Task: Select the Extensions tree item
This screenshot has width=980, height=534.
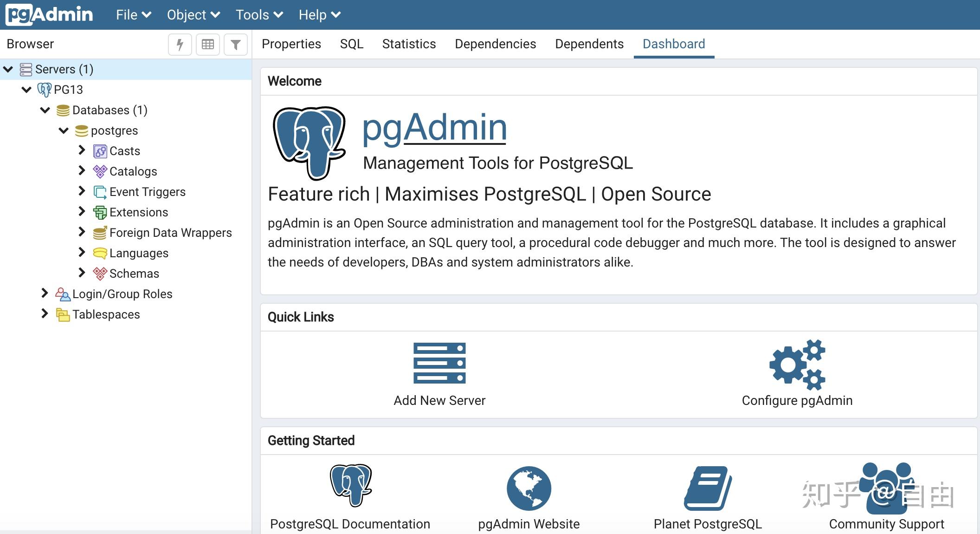Action: click(139, 212)
